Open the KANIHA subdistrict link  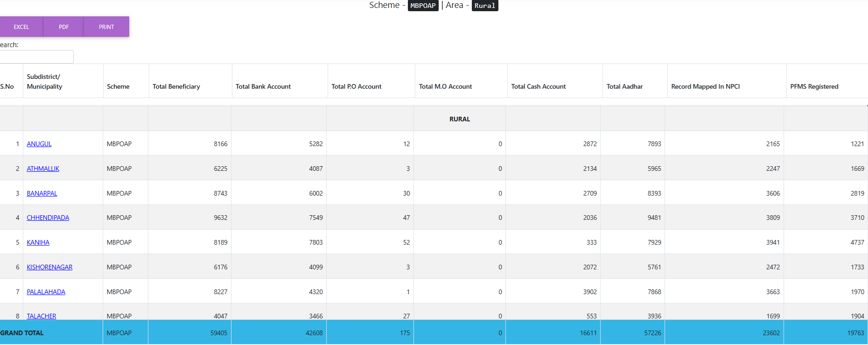pyautogui.click(x=38, y=242)
